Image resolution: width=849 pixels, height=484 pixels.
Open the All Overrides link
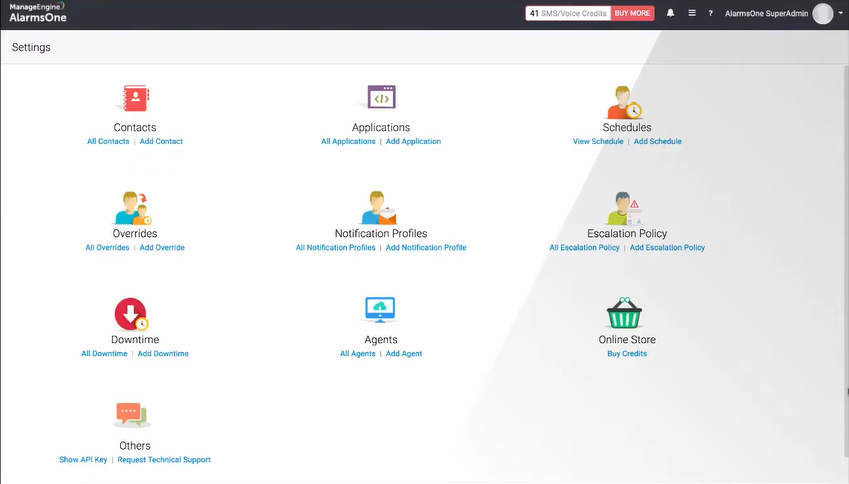(107, 247)
